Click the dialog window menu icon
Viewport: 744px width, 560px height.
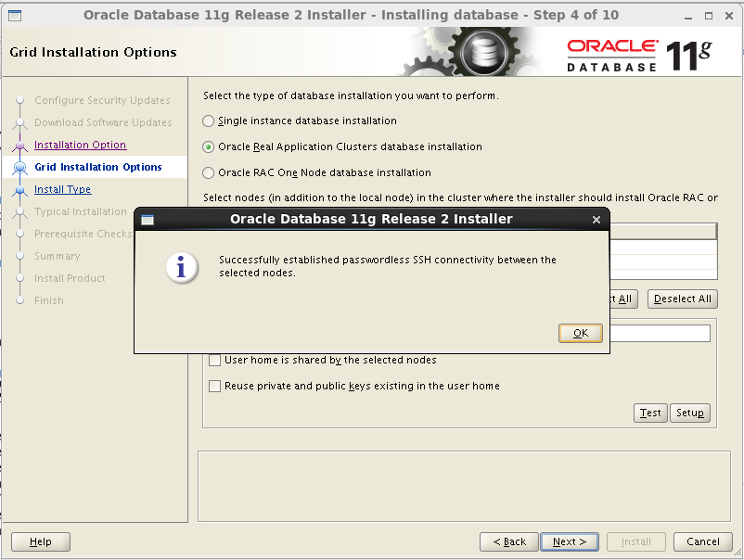[x=148, y=220]
